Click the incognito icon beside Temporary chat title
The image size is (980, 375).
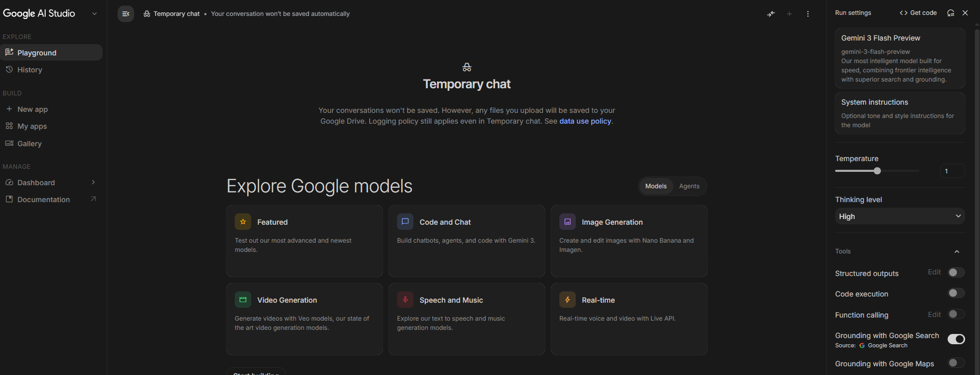(147, 14)
